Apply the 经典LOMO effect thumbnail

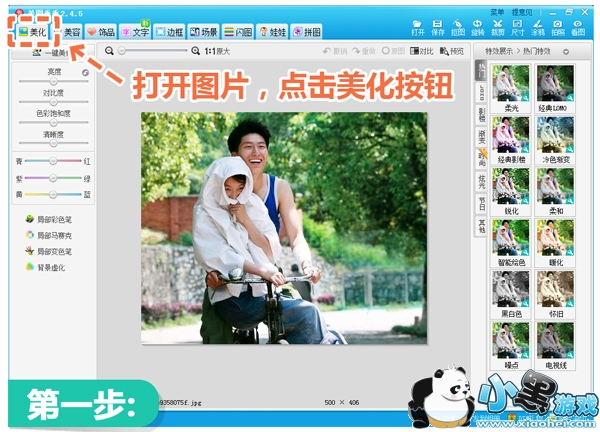click(x=555, y=88)
